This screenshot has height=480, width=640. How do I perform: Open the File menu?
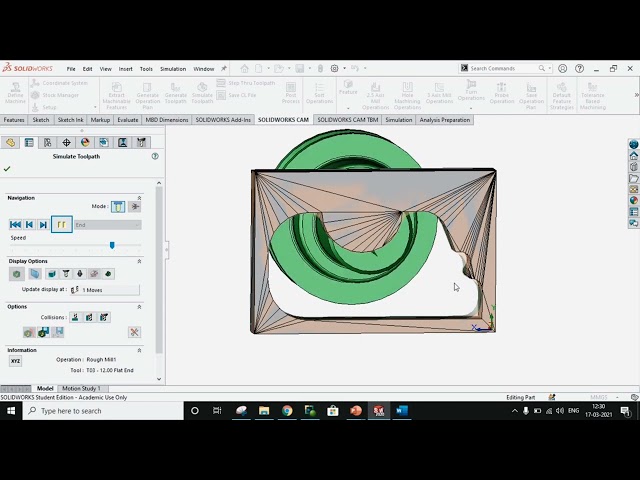coord(71,69)
